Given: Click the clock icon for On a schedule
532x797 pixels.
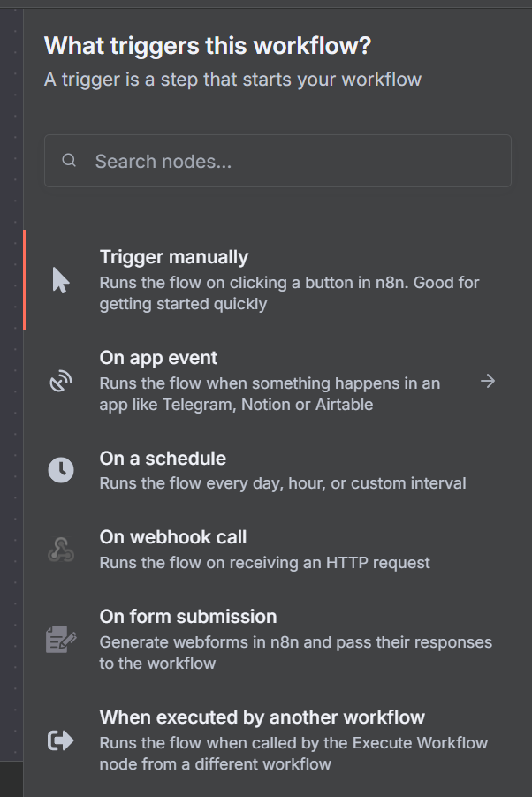Looking at the screenshot, I should click(x=60, y=471).
